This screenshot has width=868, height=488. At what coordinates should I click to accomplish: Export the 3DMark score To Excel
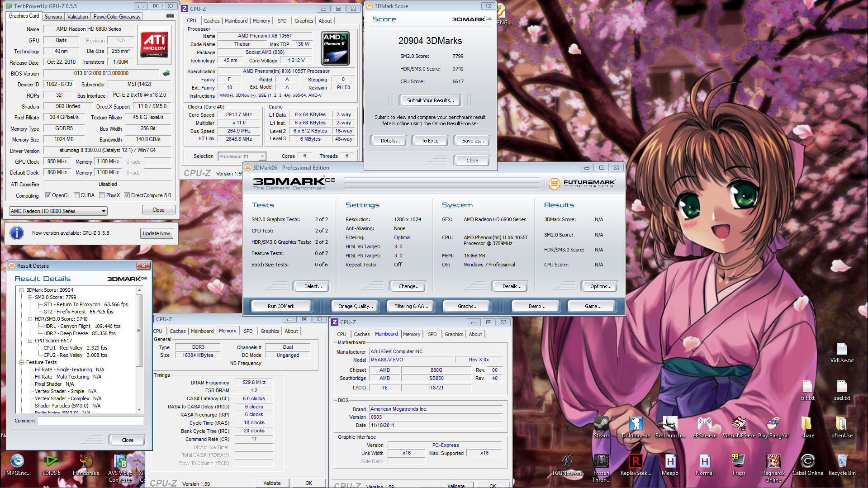(430, 141)
